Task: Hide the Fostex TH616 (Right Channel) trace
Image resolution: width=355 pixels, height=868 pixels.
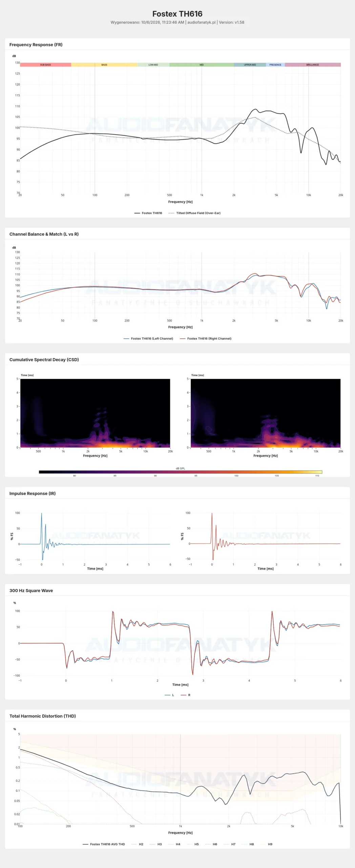Action: [x=206, y=338]
